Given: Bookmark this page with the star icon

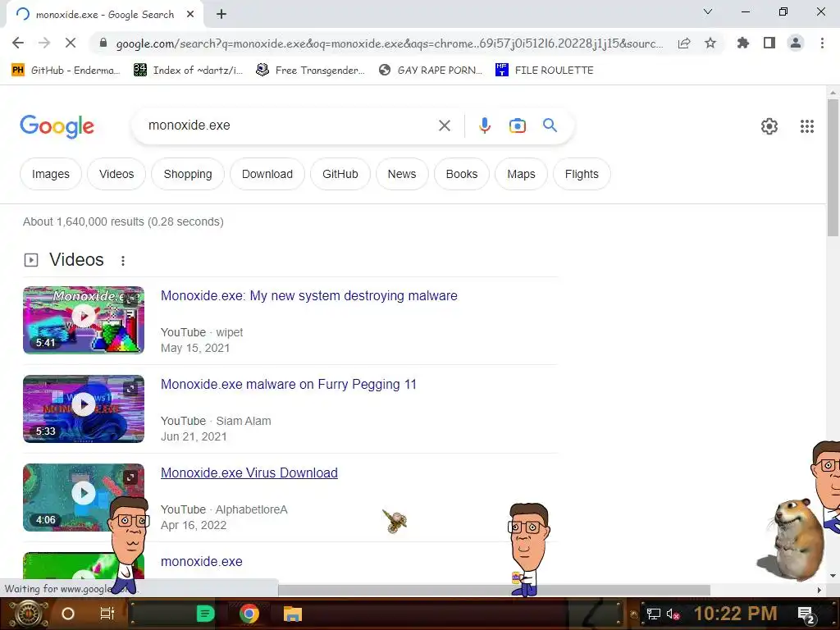Looking at the screenshot, I should (x=710, y=43).
